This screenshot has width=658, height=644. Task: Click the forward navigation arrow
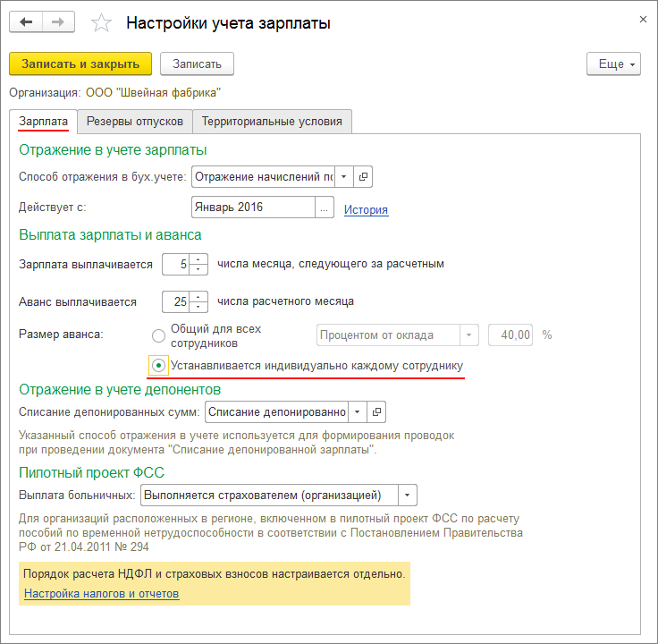point(58,22)
